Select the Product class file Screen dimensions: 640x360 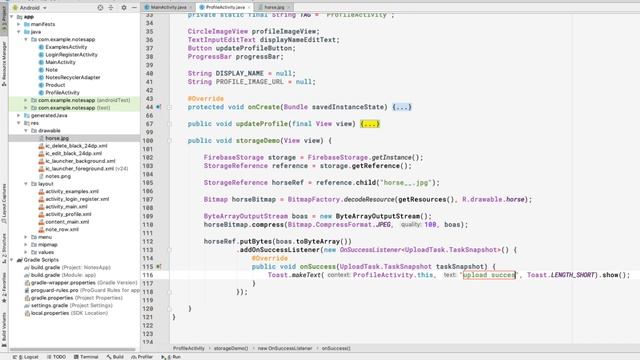[x=55, y=85]
